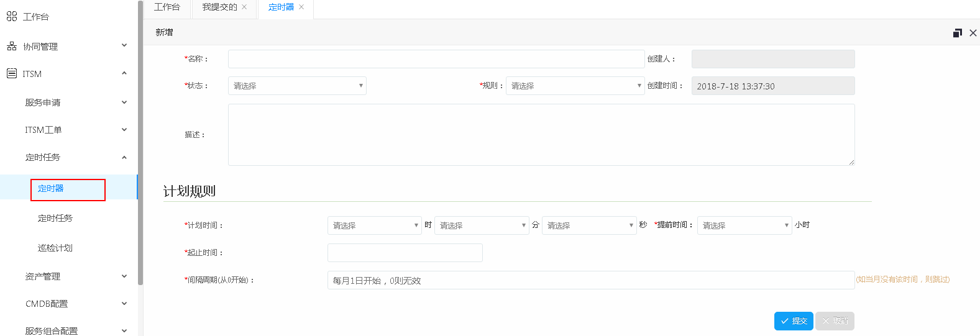Expand the 服务组合配置 submenu chevron
Image resolution: width=980 pixels, height=336 pixels.
click(x=124, y=331)
